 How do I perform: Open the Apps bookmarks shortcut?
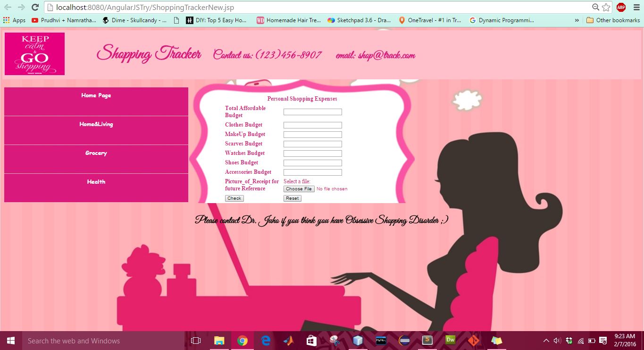14,20
